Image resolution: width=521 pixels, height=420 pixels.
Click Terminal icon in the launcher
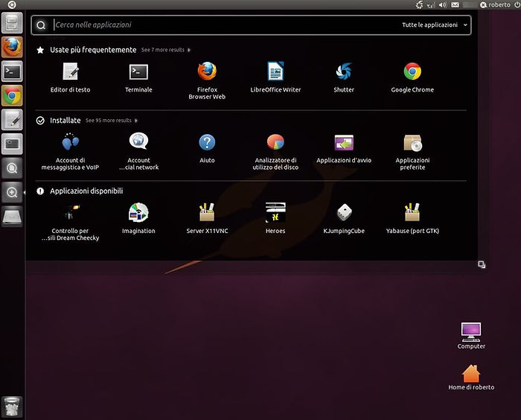click(x=12, y=71)
